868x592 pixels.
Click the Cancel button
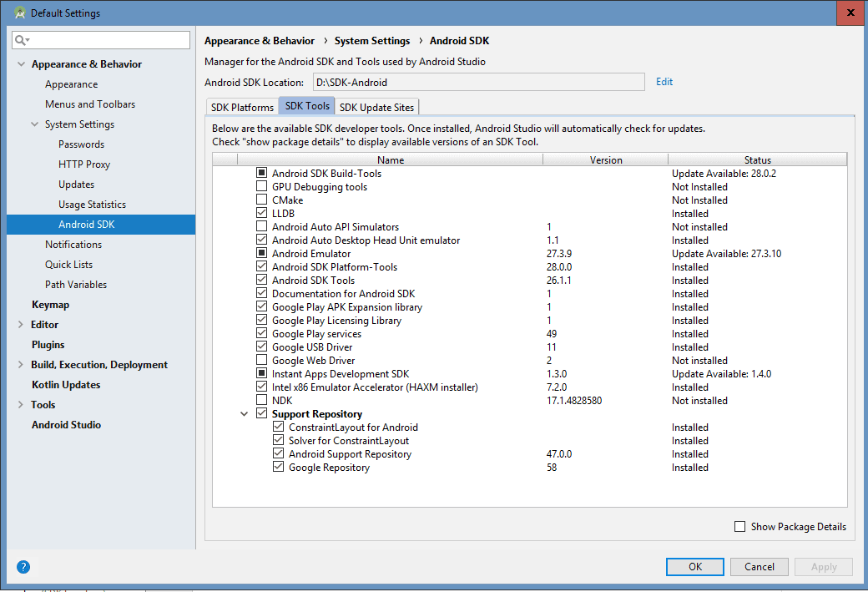[x=759, y=566]
